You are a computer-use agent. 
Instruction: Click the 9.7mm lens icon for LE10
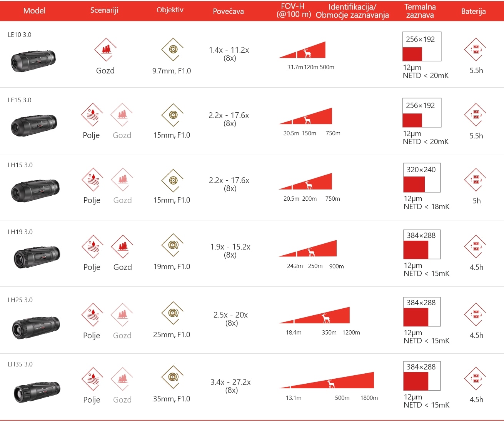tap(172, 49)
